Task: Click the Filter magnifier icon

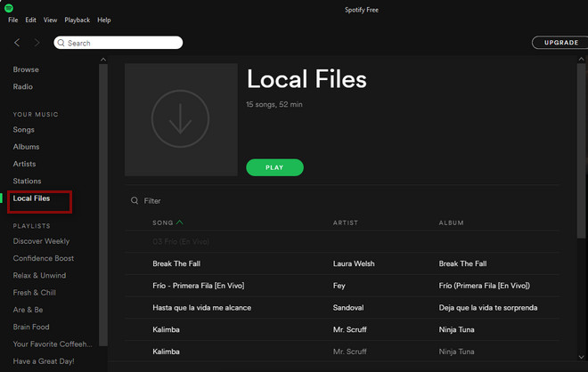Action: (x=135, y=201)
